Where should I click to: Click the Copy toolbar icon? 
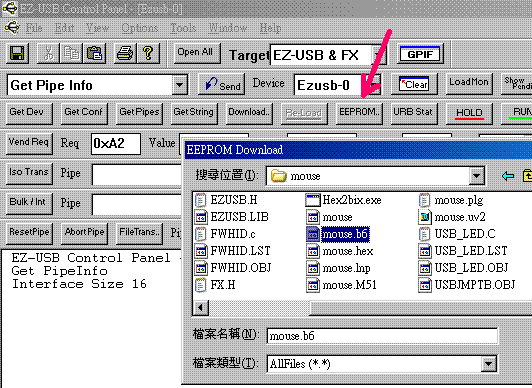pos(71,53)
